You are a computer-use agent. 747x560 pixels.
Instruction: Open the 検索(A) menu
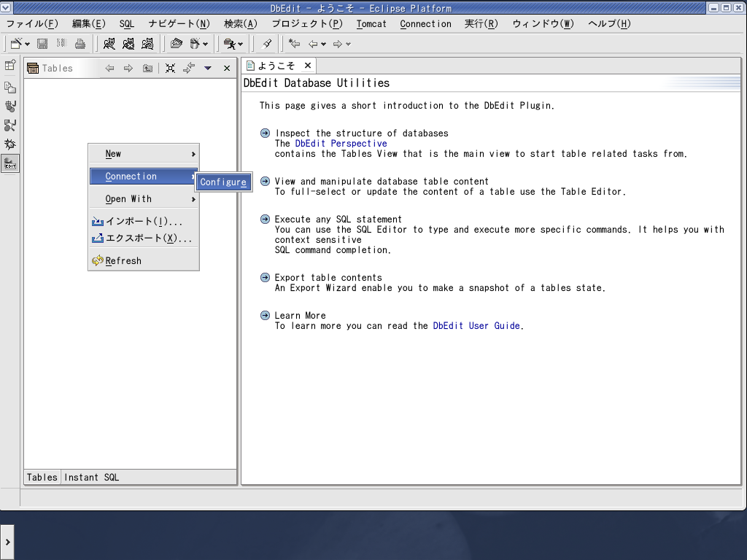point(241,24)
